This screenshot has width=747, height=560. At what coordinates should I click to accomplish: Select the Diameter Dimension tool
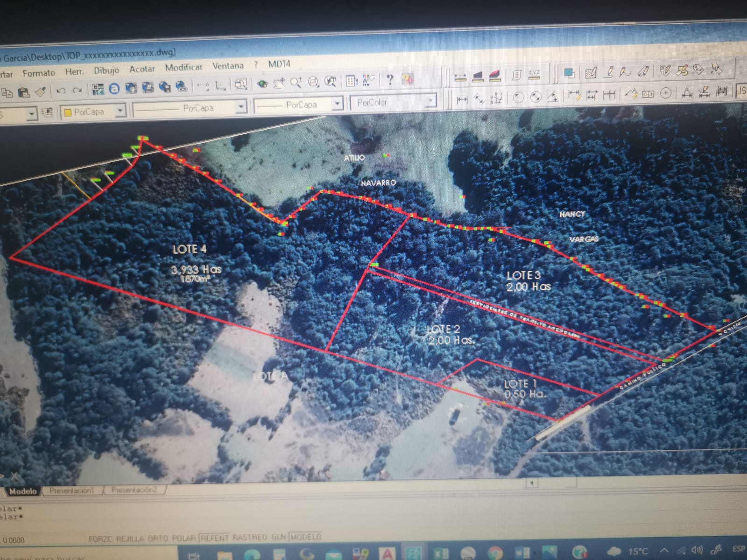[536, 97]
